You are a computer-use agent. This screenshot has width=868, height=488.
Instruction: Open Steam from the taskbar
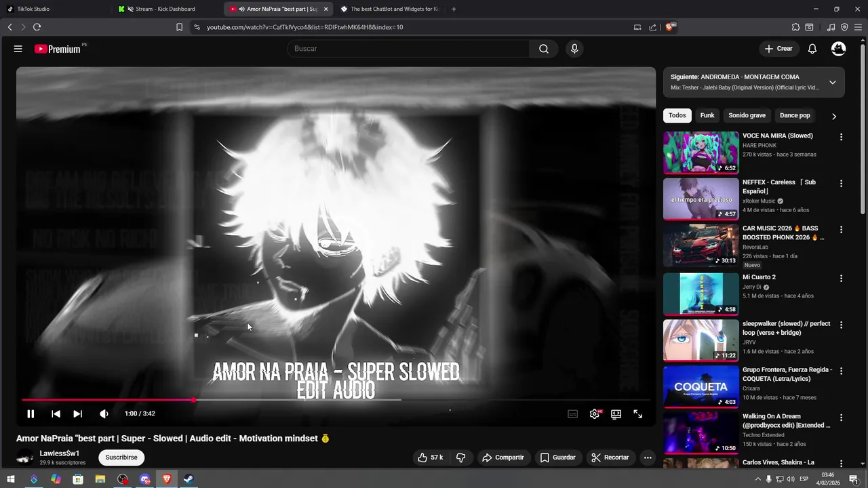pyautogui.click(x=189, y=479)
